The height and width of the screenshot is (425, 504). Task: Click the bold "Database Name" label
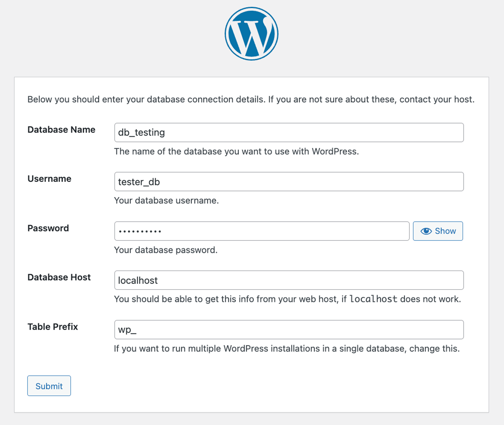(x=61, y=130)
